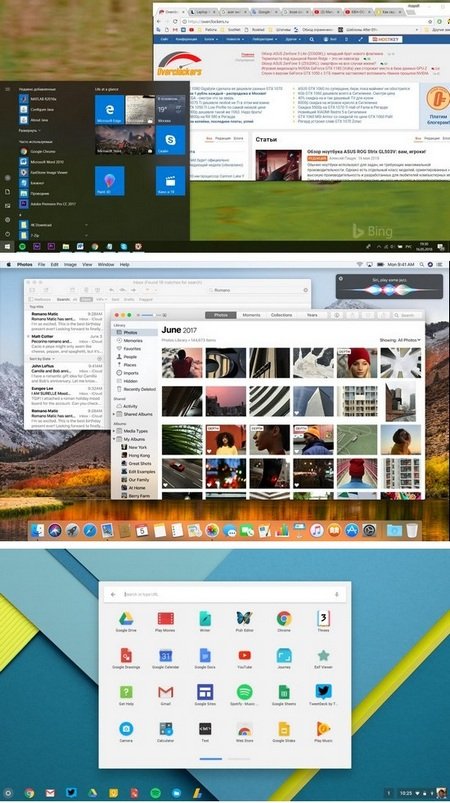
Task: Launch the Paint 3D tile
Action: [110, 181]
